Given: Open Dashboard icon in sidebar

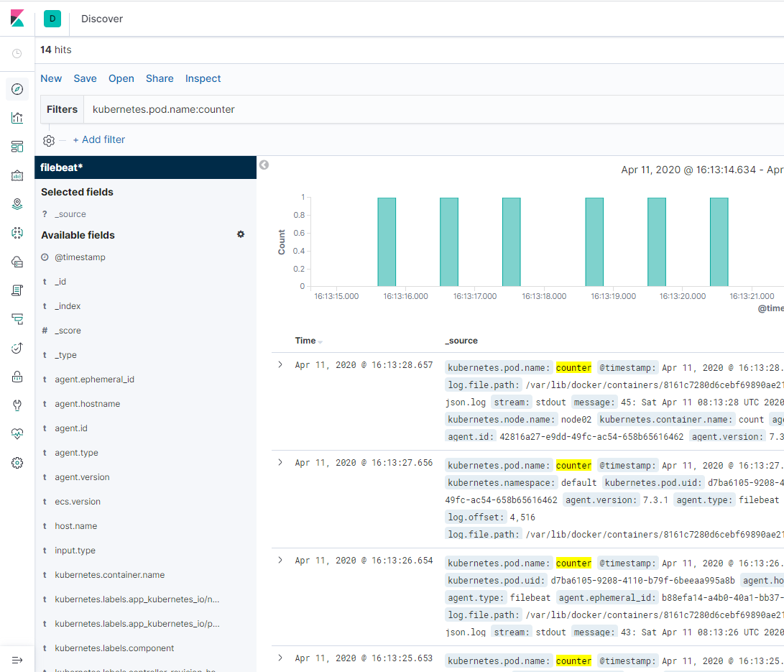Looking at the screenshot, I should [x=17, y=147].
